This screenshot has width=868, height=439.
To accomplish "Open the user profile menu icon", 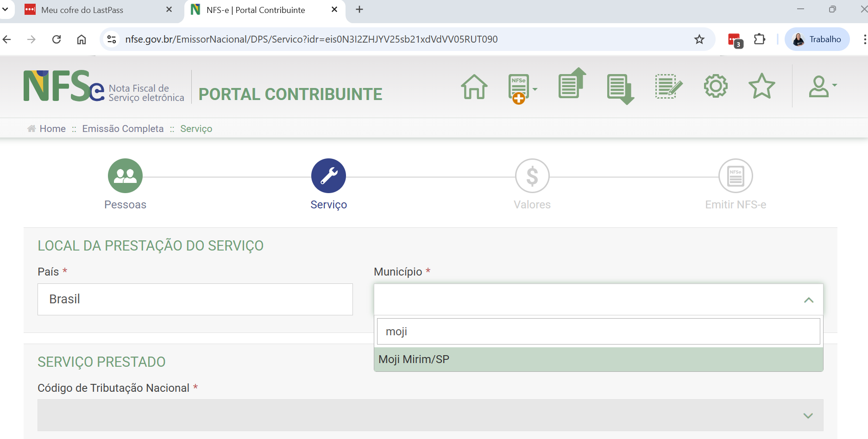I will coord(821,87).
